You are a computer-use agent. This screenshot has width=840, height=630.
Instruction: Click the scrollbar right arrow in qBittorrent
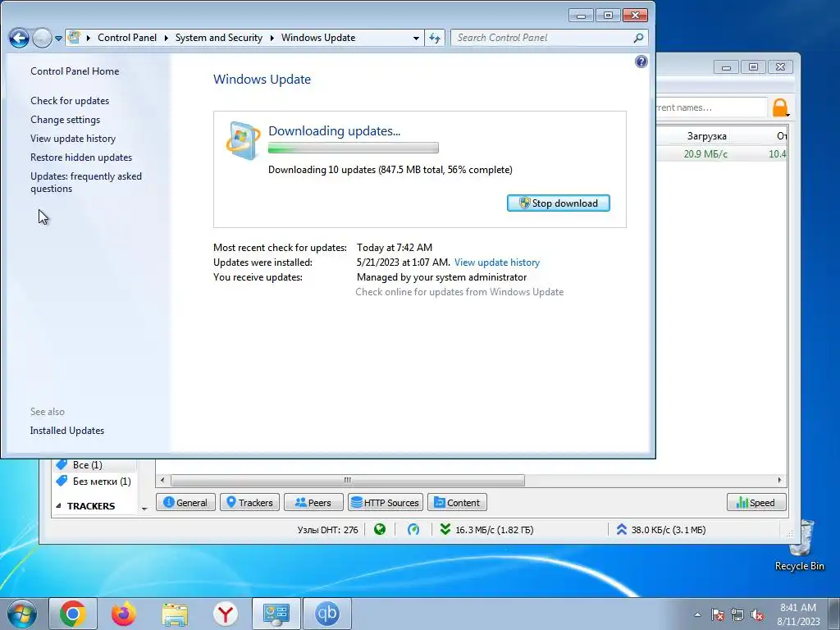pyautogui.click(x=779, y=480)
